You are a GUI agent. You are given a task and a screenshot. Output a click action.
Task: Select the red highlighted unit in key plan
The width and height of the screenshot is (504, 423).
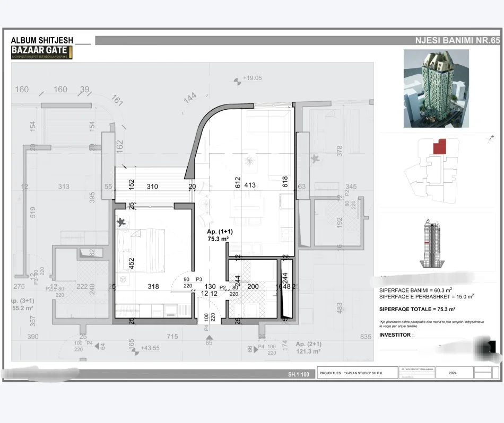(439, 147)
